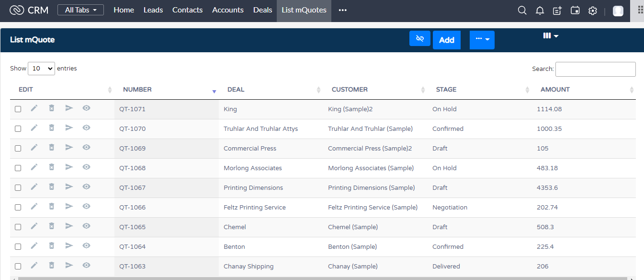Screen dimensions: 644x280
Task: Open the column view selector dropdown
Action: pyautogui.click(x=551, y=36)
